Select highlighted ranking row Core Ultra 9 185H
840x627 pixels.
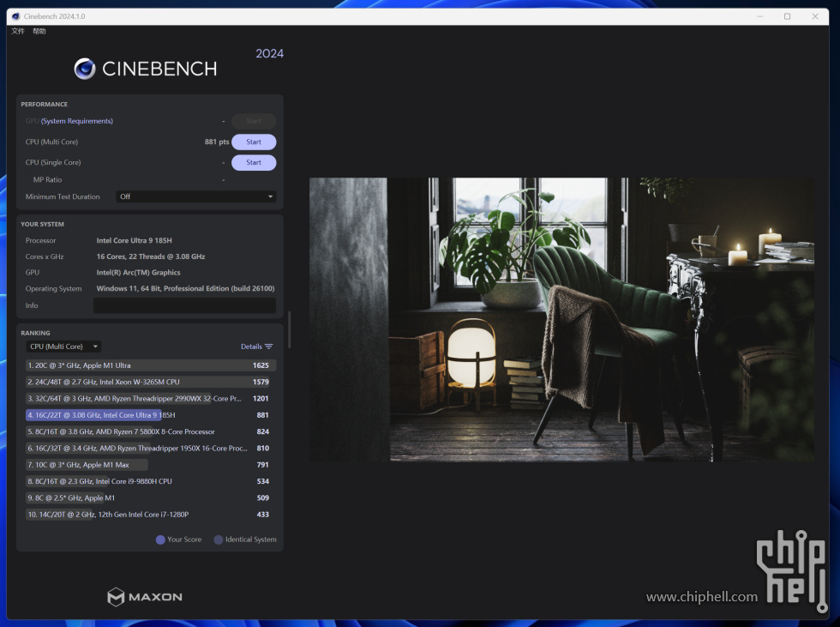pos(151,415)
